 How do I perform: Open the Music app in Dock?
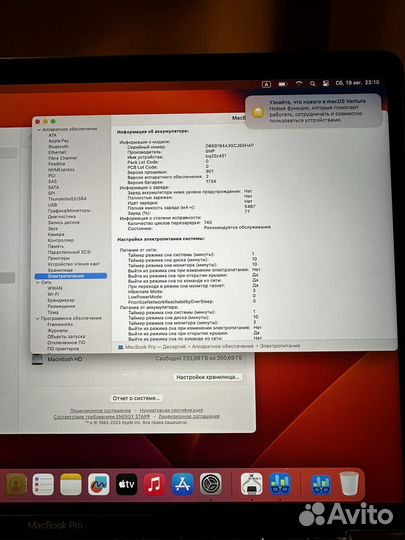pos(154,484)
